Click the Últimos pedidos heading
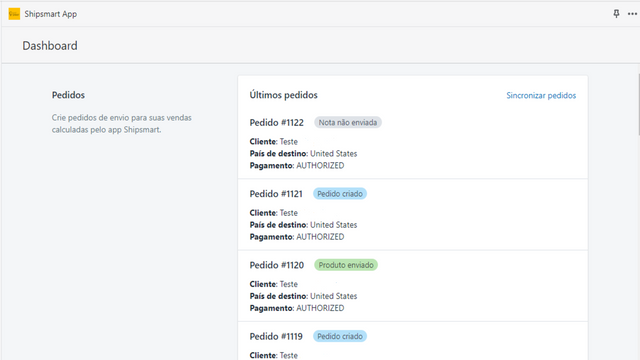 pyautogui.click(x=283, y=95)
